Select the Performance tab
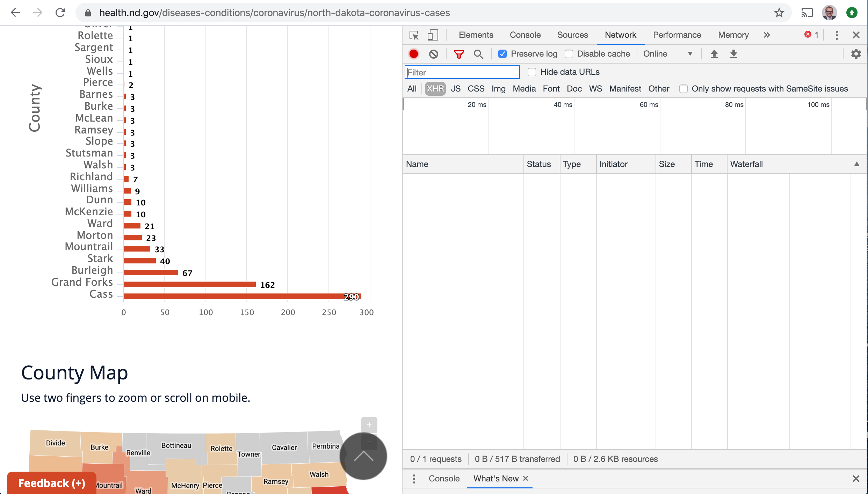 677,35
